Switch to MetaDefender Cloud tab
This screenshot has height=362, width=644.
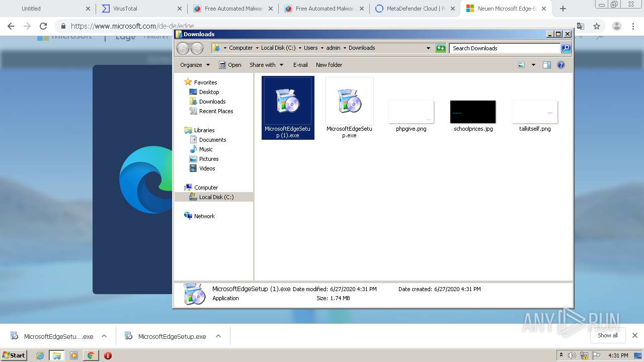click(414, 9)
